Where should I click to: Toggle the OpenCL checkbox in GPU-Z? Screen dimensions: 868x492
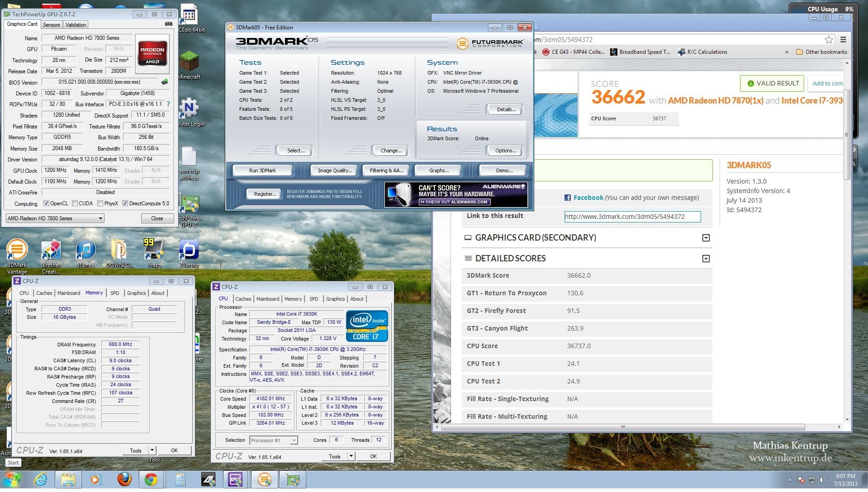(x=46, y=203)
